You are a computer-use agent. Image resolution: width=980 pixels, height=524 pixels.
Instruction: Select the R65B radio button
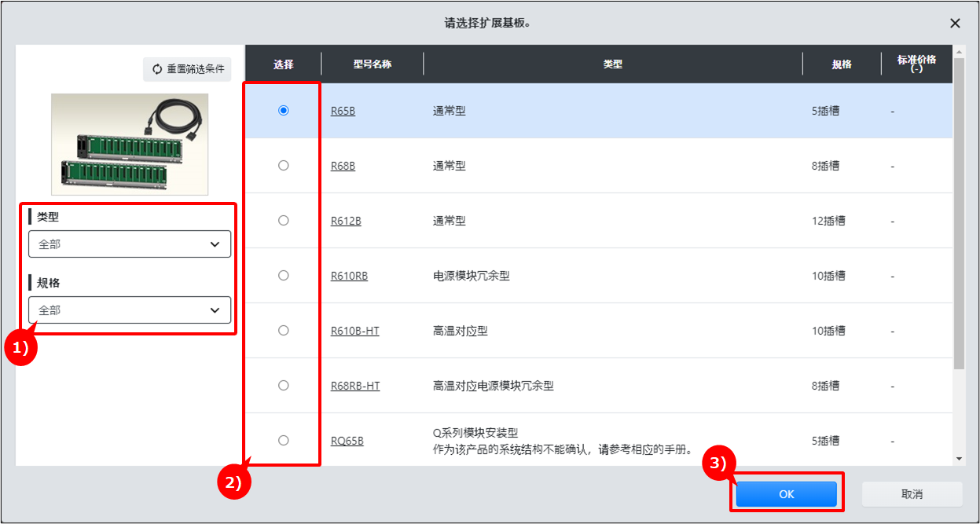click(284, 111)
